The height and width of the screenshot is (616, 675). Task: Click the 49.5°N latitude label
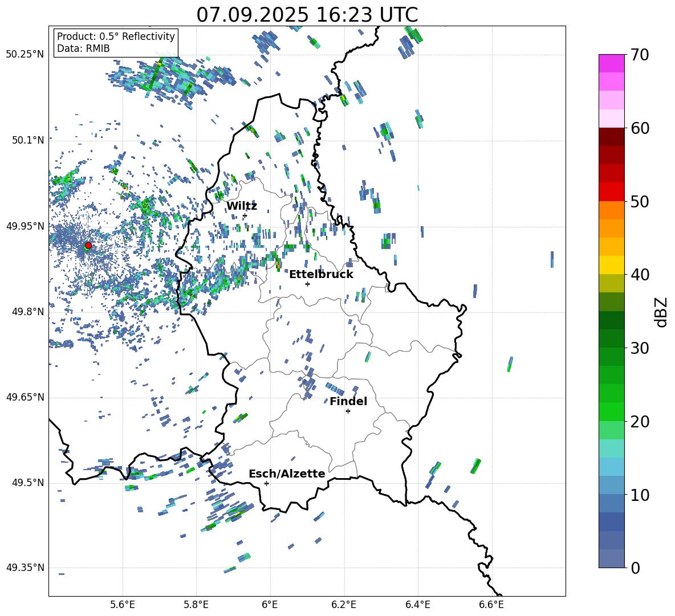click(29, 483)
